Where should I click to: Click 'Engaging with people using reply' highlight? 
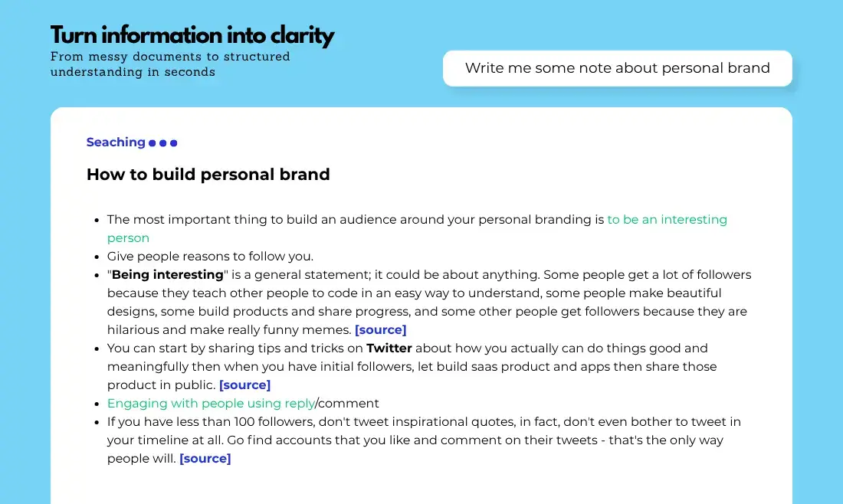click(211, 404)
